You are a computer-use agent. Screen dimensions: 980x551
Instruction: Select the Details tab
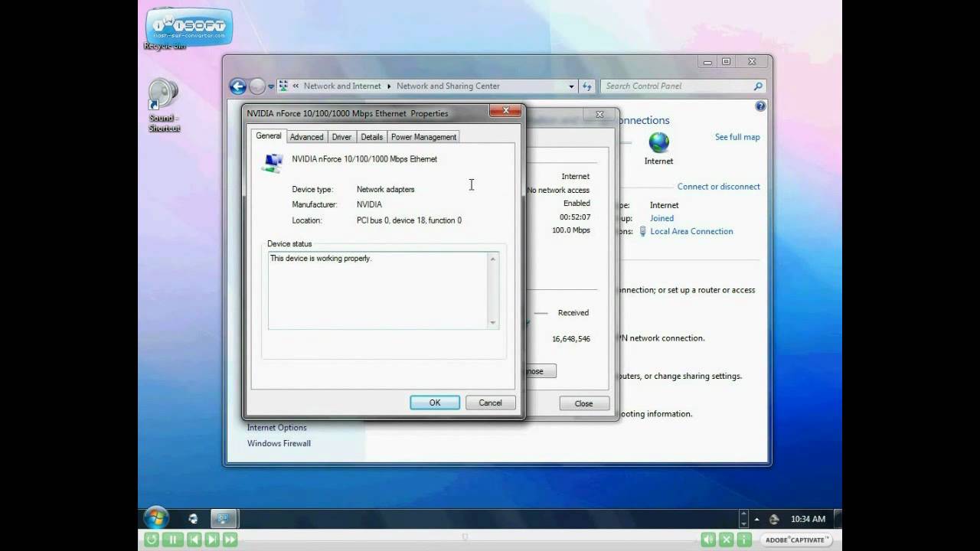pyautogui.click(x=371, y=137)
